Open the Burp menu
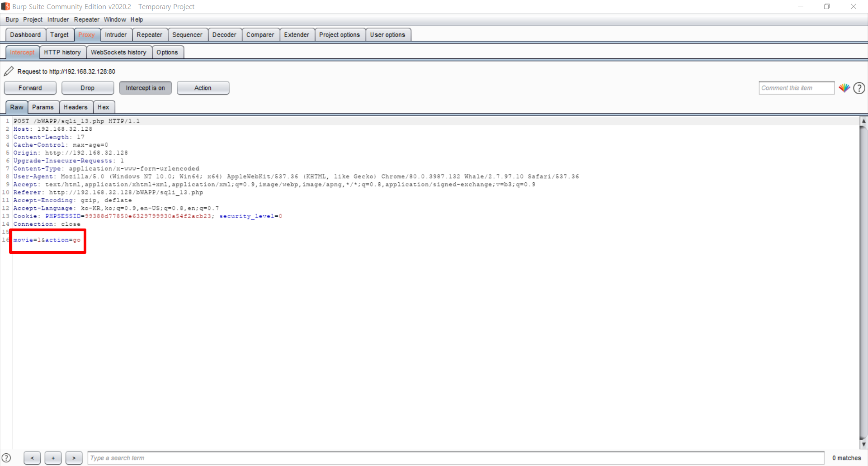Screen dimensions: 868x466 coord(12,19)
